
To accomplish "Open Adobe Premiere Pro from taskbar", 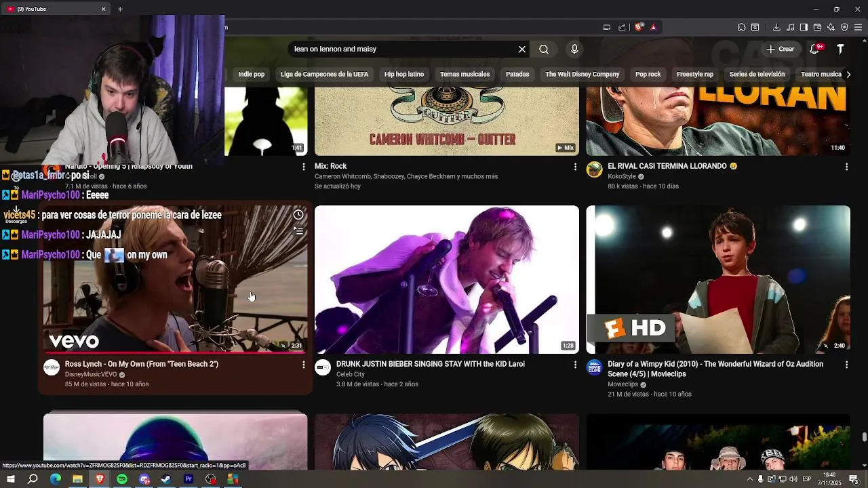I will [x=189, y=479].
